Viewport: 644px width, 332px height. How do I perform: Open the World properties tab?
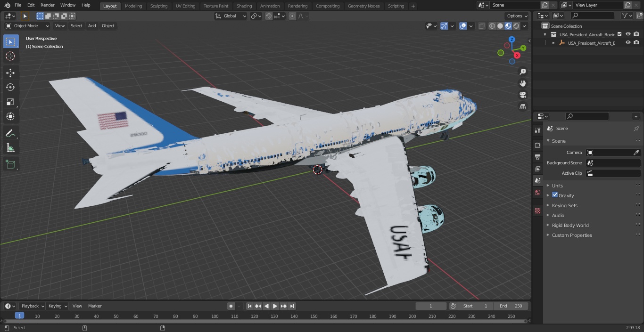coord(537,192)
